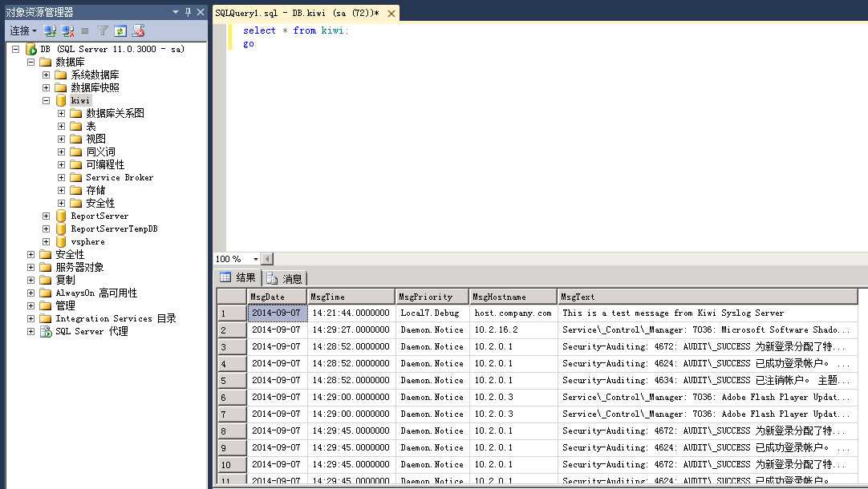
Task: Select the AlwaysOn 高可用性 tree item
Action: coord(96,293)
